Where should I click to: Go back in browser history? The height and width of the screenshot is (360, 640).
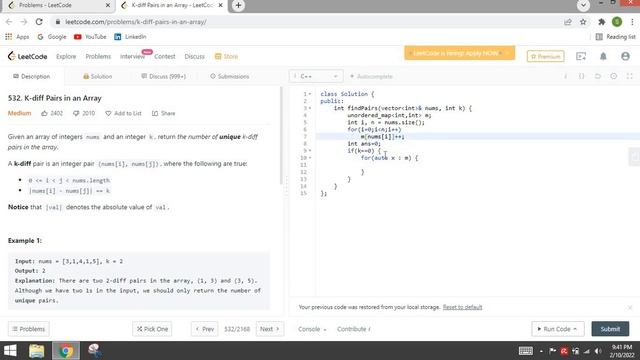coord(9,22)
